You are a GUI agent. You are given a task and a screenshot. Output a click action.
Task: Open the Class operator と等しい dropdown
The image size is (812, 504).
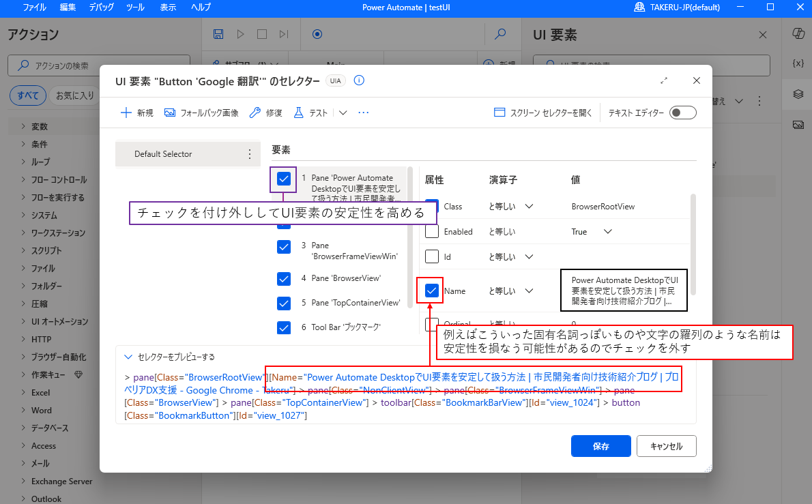[x=530, y=205]
